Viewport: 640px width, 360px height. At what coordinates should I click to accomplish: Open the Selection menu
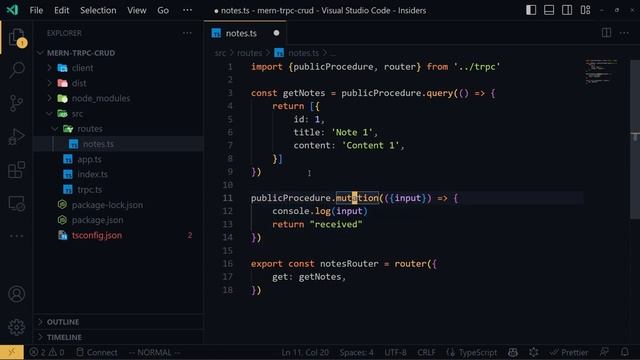[98, 10]
